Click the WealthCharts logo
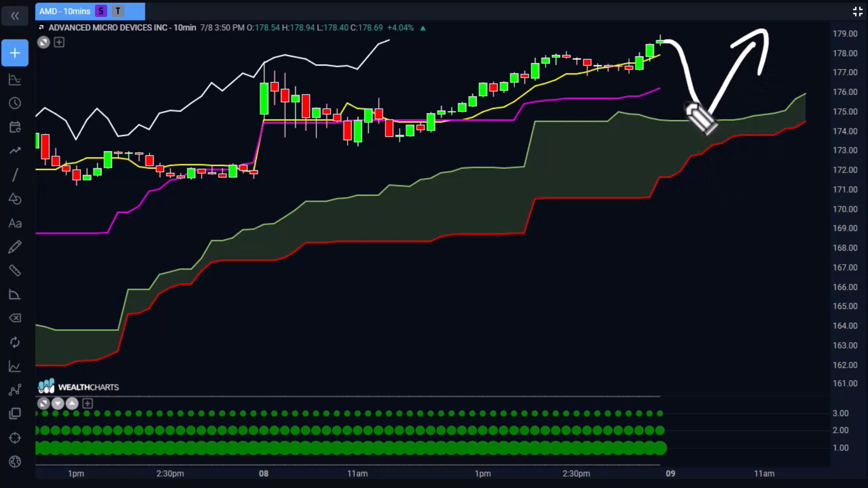The width and height of the screenshot is (868, 488). tap(78, 387)
